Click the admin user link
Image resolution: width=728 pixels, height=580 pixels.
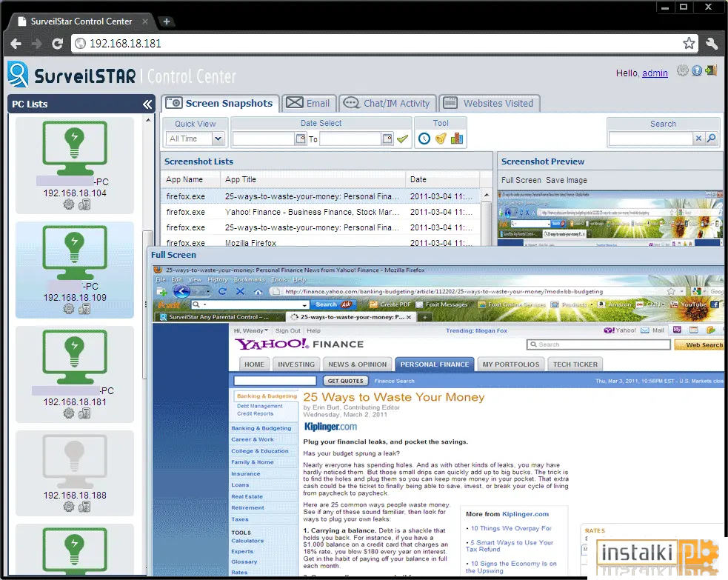655,73
